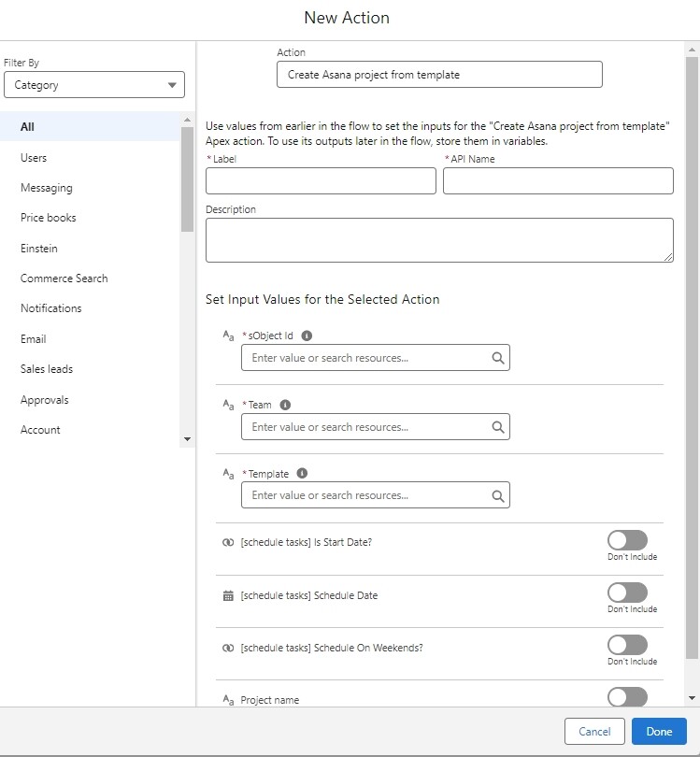Image resolution: width=700 pixels, height=757 pixels.
Task: Open the Action combo box
Action: pos(439,75)
